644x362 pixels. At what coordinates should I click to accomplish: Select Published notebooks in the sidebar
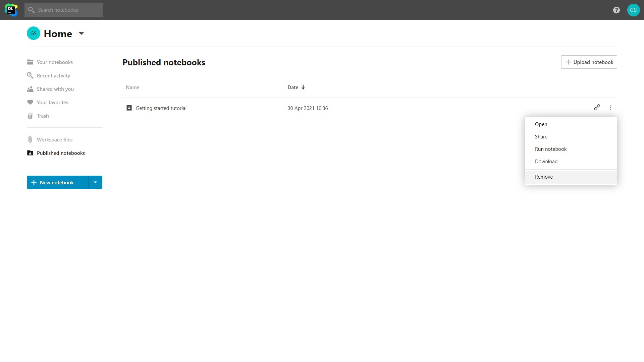[61, 153]
